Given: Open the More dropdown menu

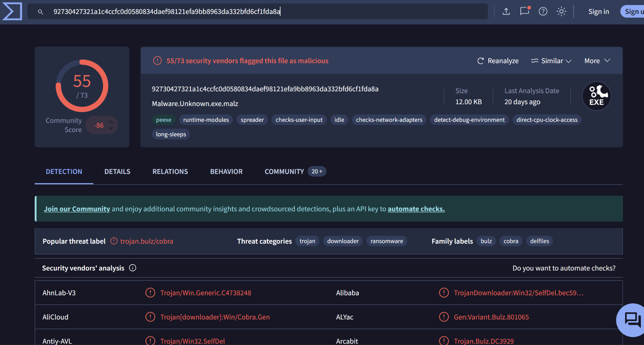Looking at the screenshot, I should tap(597, 61).
